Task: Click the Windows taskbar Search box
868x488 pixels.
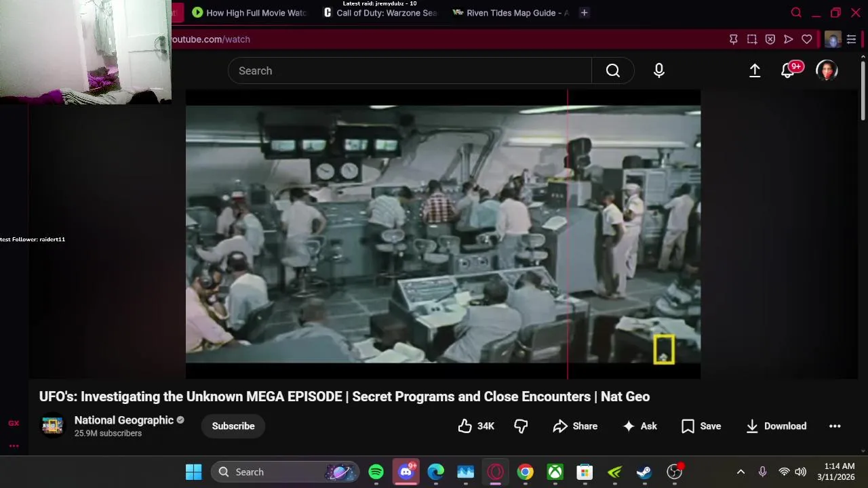Action: (x=284, y=472)
